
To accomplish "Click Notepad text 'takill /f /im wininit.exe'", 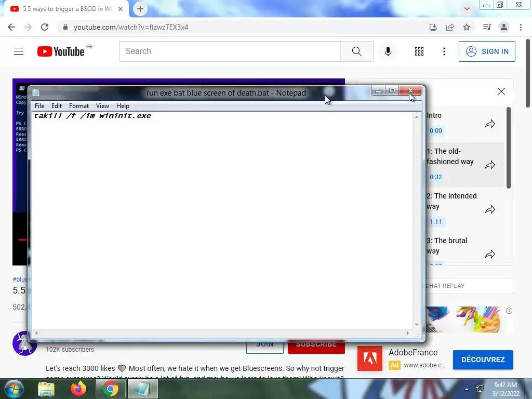I will (92, 116).
